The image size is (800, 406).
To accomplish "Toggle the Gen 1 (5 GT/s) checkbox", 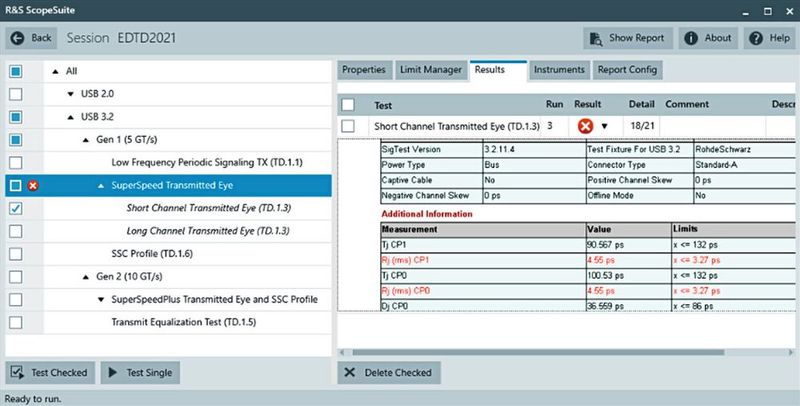I will (16, 140).
